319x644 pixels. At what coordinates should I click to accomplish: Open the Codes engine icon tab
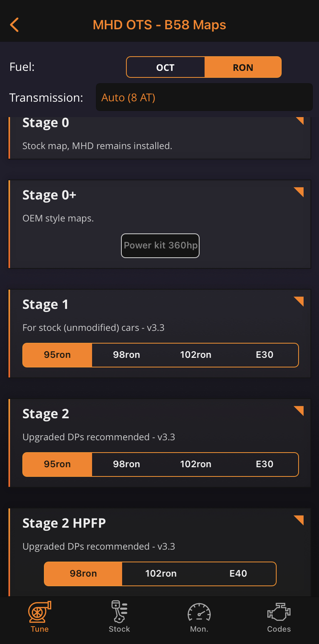pyautogui.click(x=279, y=616)
